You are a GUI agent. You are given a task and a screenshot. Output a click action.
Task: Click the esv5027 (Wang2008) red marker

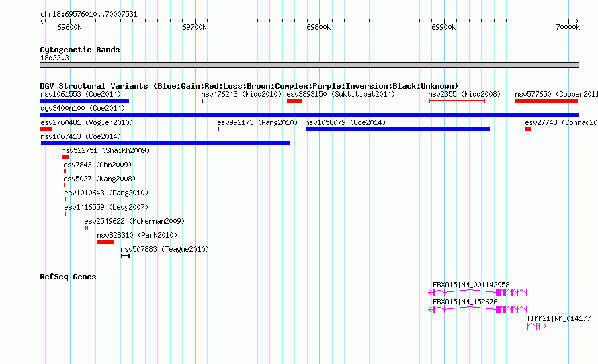click(65, 185)
